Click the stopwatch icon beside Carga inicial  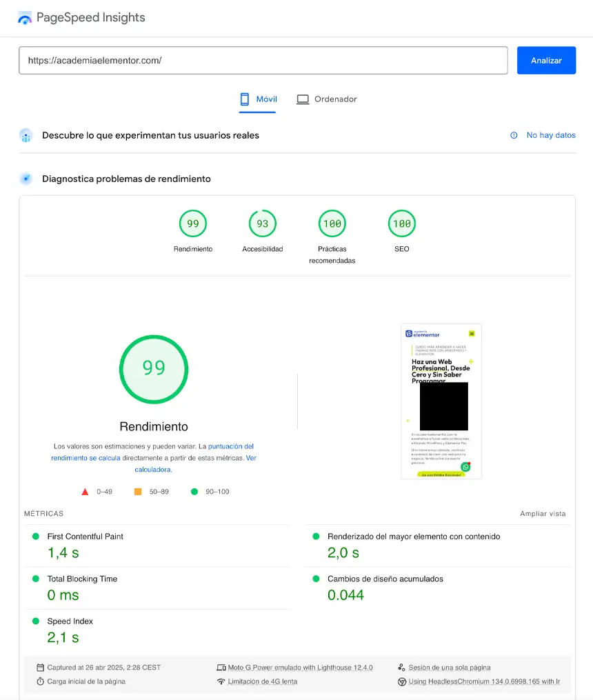point(40,681)
